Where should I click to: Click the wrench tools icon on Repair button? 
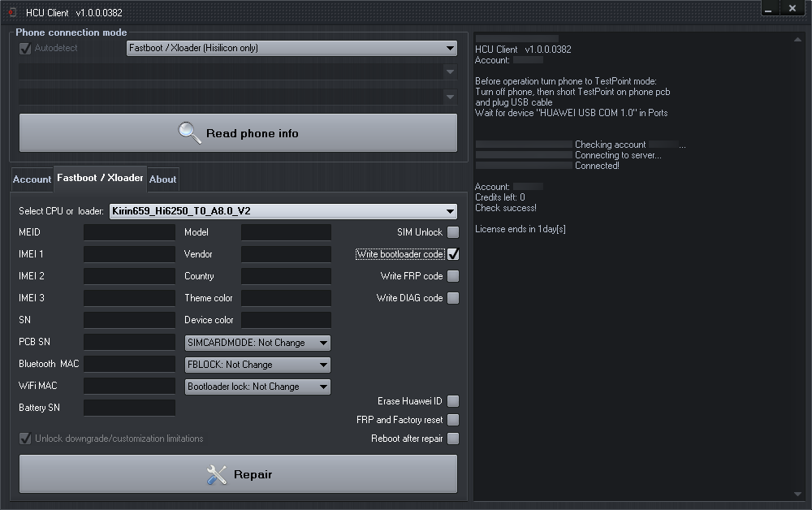pos(217,474)
